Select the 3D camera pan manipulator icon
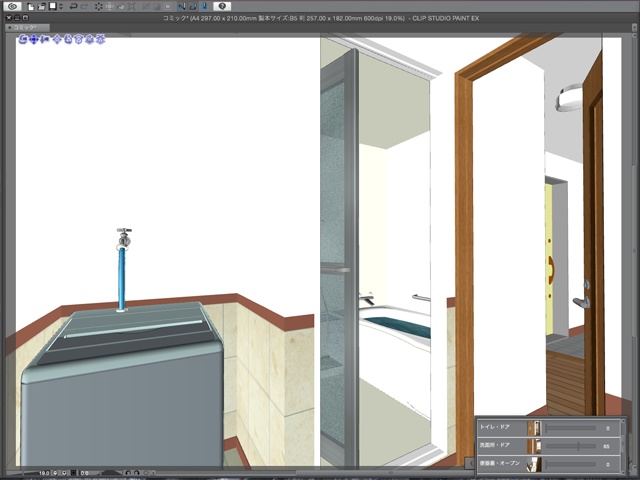The height and width of the screenshot is (480, 640). [34, 39]
